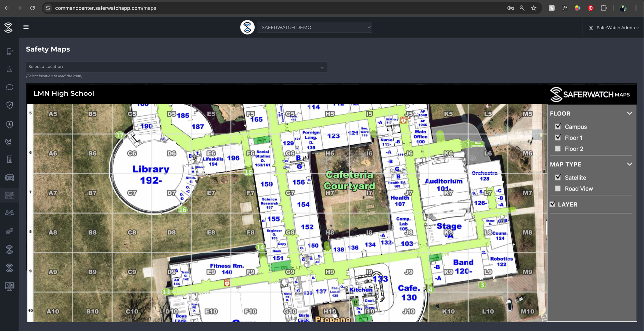Click the Library 192 room on map
Screen dimensions: 644x331
[151, 174]
